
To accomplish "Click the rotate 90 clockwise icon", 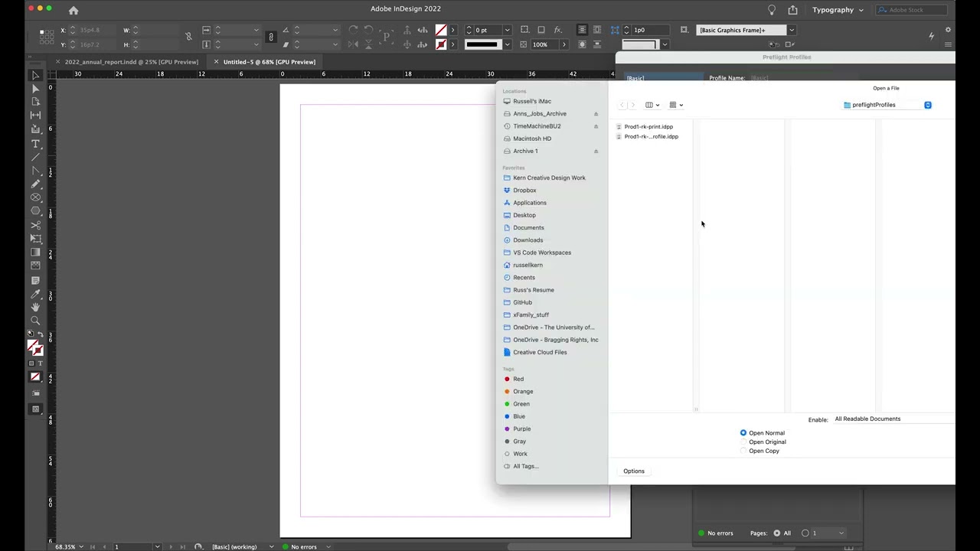I will (x=353, y=30).
